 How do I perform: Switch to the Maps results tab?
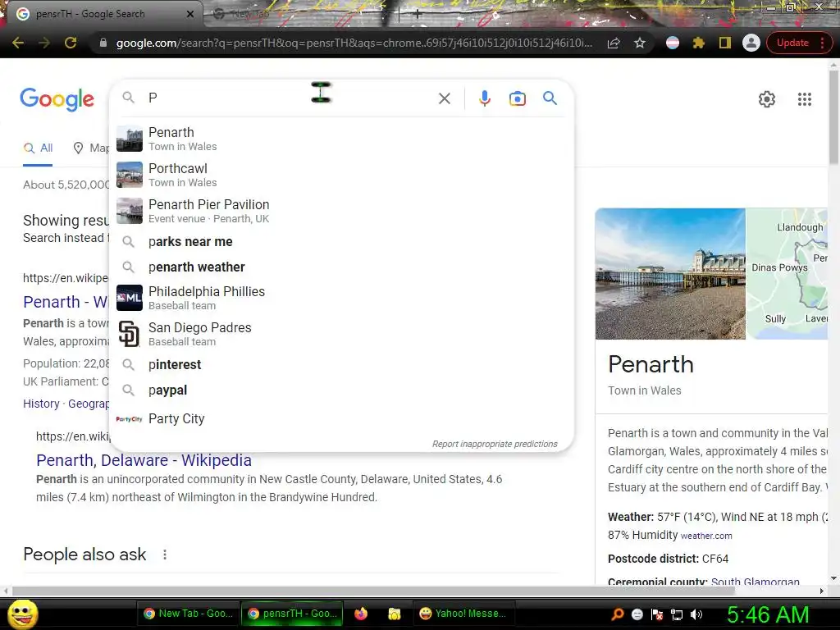coord(91,148)
